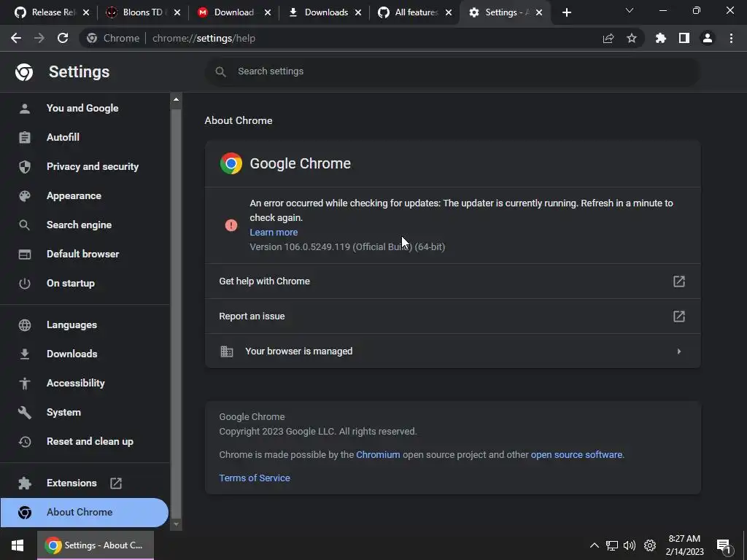This screenshot has height=560, width=747.
Task: Open the notification center icon
Action: (x=724, y=546)
